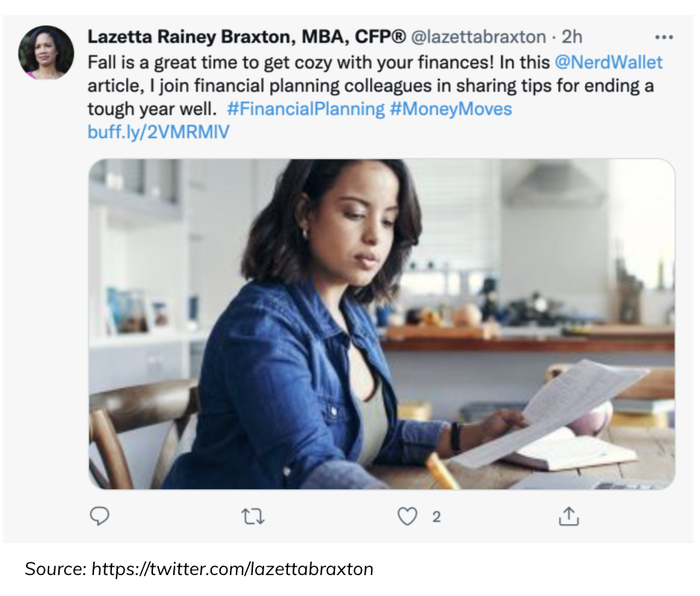Click the 'Source:' caption label
Viewport: 700px width, 596px height.
click(55, 568)
